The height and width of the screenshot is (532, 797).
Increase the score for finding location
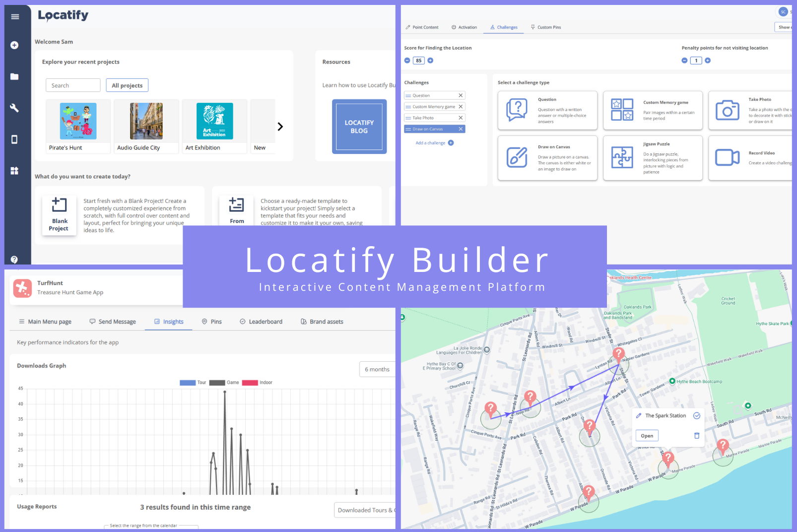pyautogui.click(x=430, y=61)
